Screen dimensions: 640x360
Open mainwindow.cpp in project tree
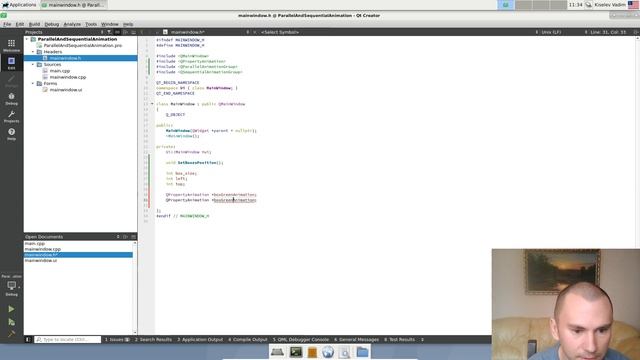coord(68,77)
